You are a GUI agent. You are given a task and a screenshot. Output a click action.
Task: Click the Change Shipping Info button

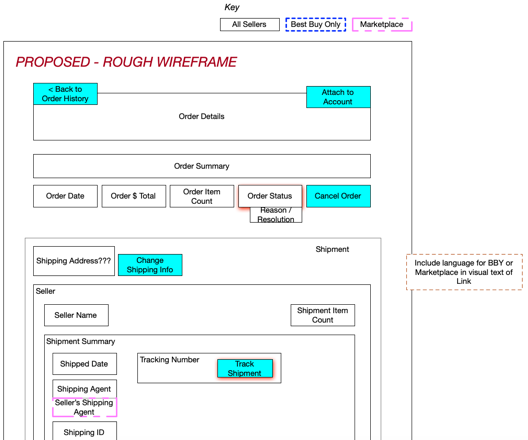(x=150, y=265)
